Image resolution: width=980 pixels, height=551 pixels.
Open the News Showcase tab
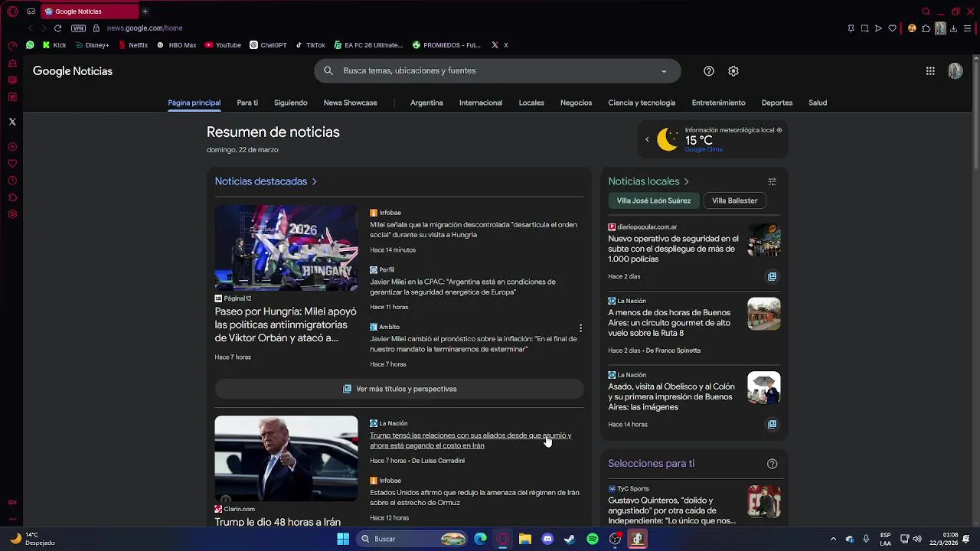click(x=351, y=103)
